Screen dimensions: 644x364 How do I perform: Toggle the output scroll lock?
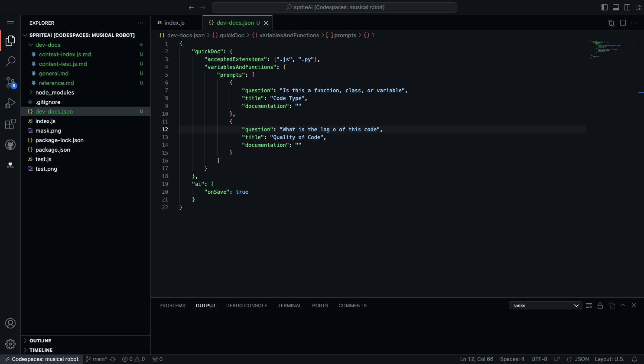tap(600, 305)
